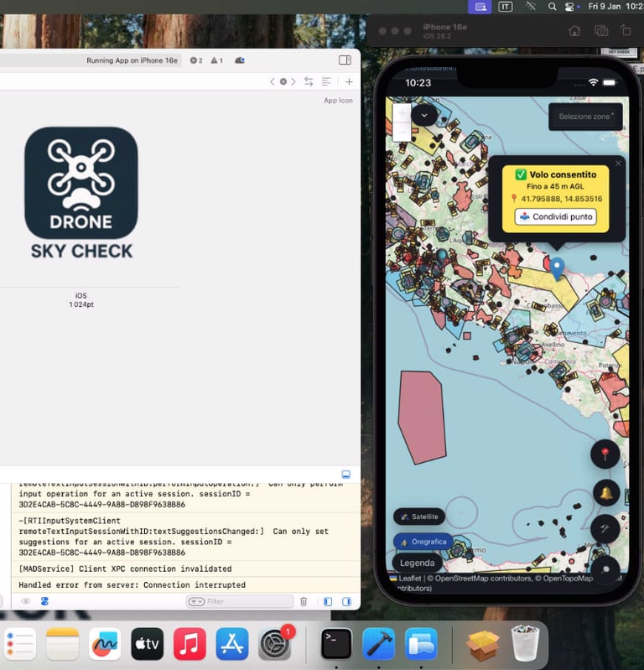
Task: Tap the red pin button on map
Action: coord(605,454)
